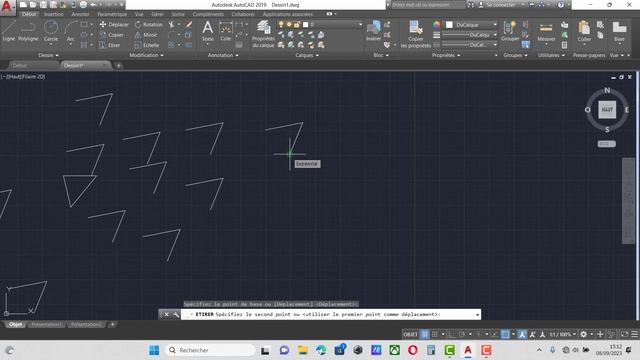Open the Windows Start menu
The image size is (640, 360).
154,350
